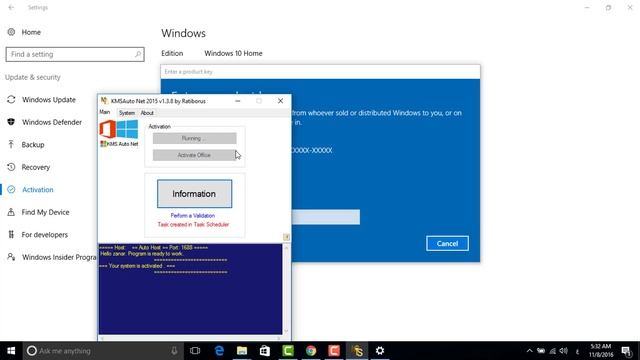Launch Google Chrome from taskbar
Screen dimensions: 640x360
(311, 351)
